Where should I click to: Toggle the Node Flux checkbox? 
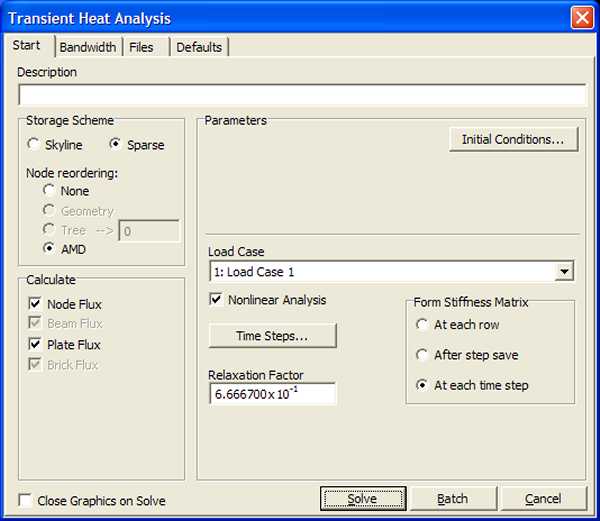(x=35, y=304)
